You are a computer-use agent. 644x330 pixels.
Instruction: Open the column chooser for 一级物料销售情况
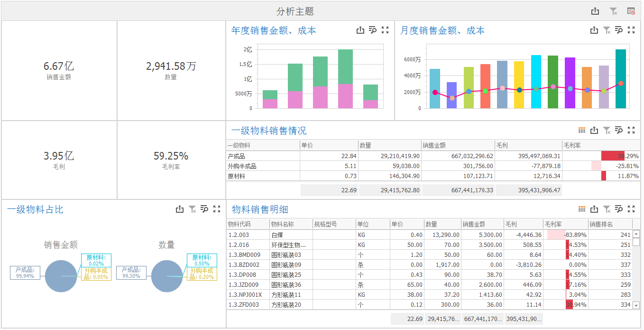coord(582,130)
